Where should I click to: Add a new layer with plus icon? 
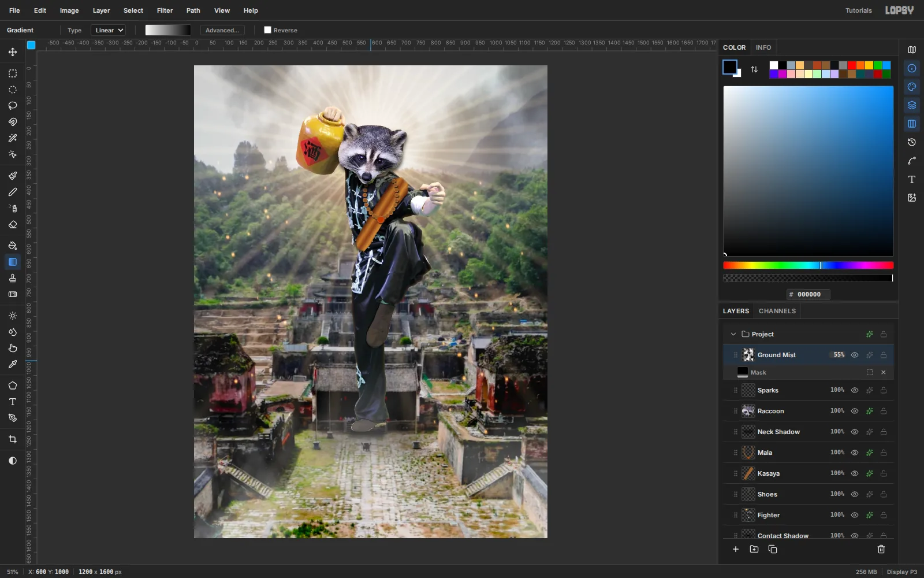click(x=736, y=549)
